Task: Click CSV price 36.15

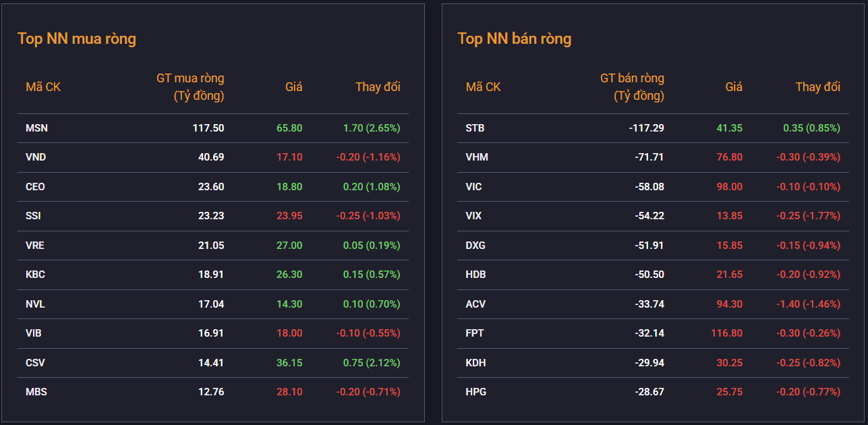Action: [x=289, y=363]
